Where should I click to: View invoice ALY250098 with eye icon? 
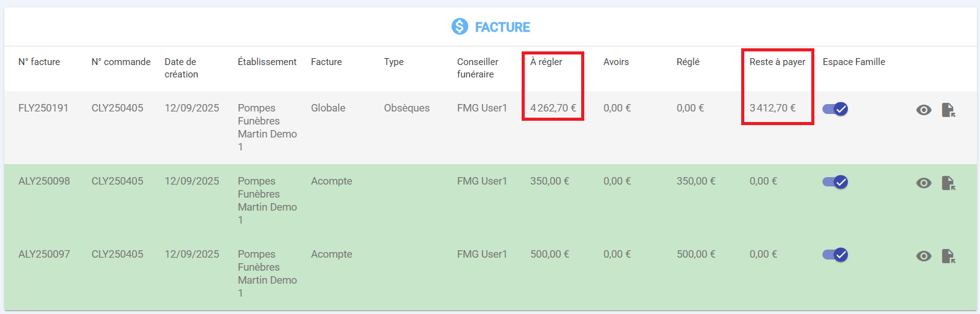pos(924,183)
